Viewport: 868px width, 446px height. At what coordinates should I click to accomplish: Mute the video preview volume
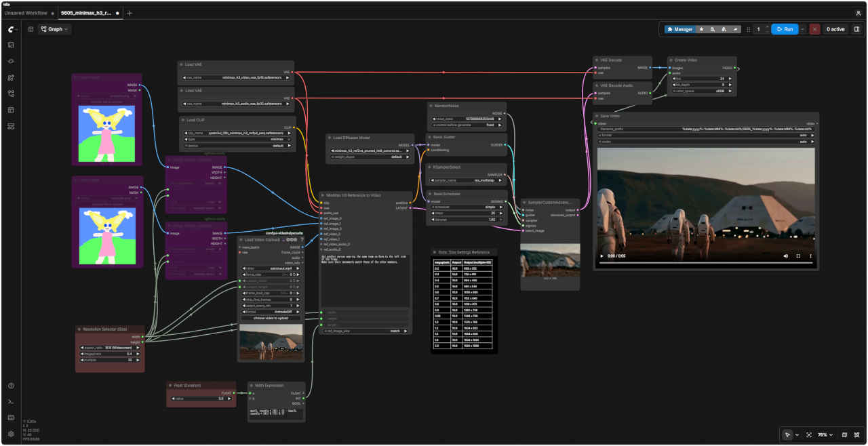(786, 256)
